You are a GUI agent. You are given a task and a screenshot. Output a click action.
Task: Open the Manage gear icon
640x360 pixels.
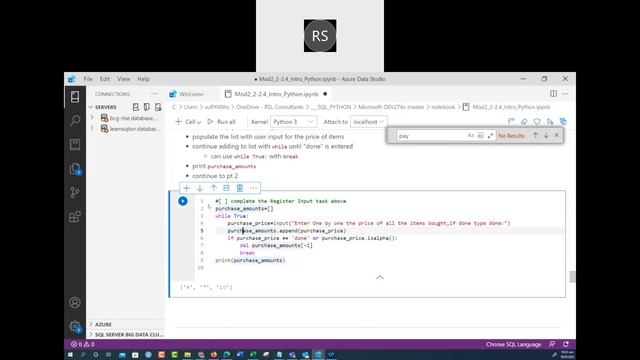(x=75, y=326)
